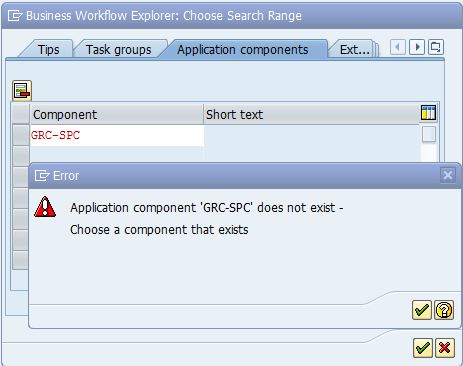Click the select-all corner of Component table

pos(21,114)
